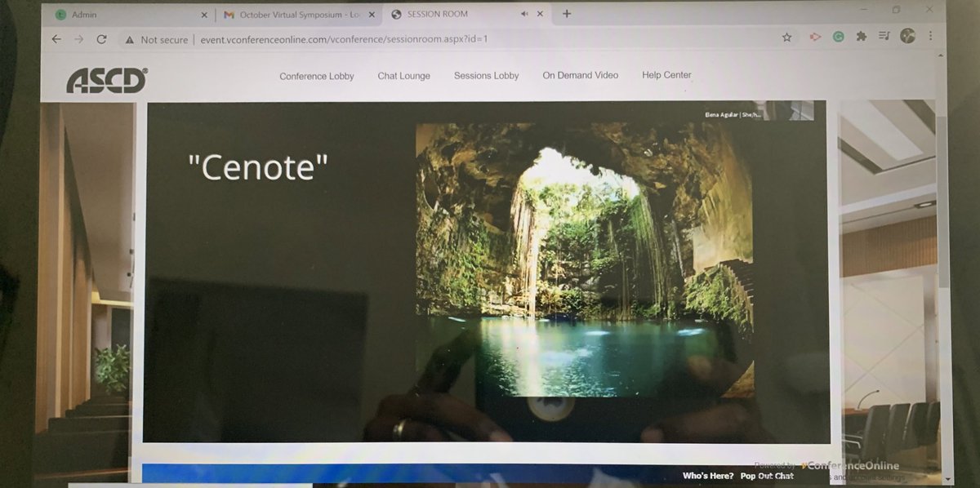The height and width of the screenshot is (488, 980).
Task: Mute the SESSION ROOM tab audio icon
Action: 523,14
